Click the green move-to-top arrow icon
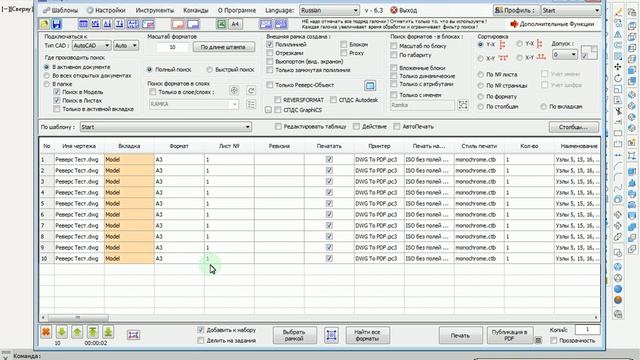 pyautogui.click(x=93, y=332)
